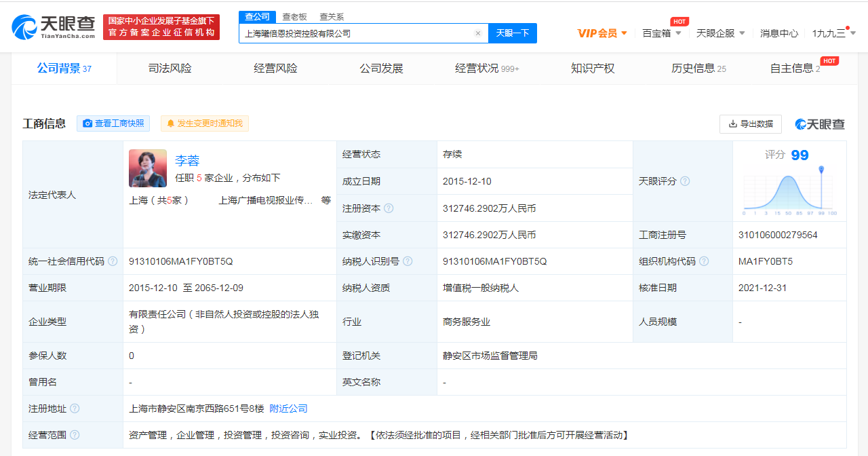Open the user account menu 1九九三

(x=834, y=33)
